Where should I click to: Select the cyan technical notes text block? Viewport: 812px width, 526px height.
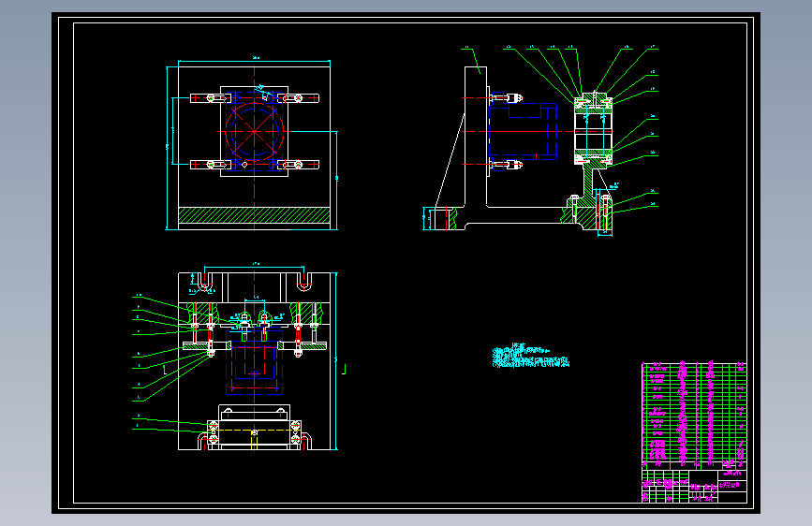point(531,356)
